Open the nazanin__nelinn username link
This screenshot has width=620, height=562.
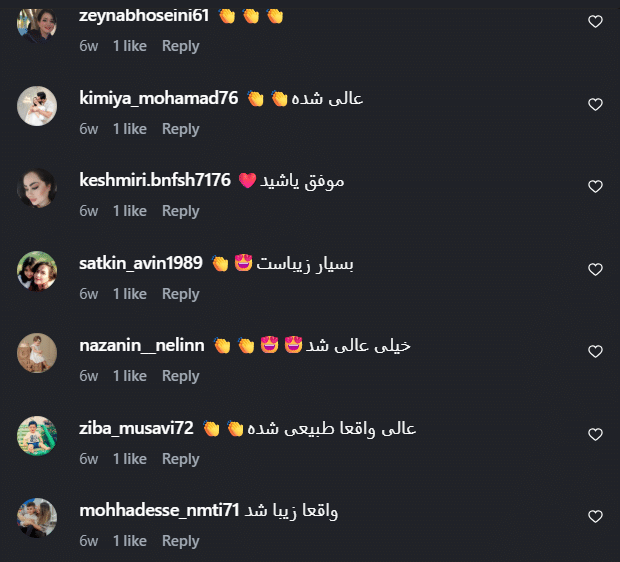click(142, 346)
